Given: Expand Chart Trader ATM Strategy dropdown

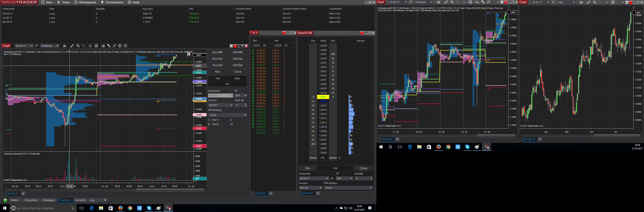Looking at the screenshot, I should (228, 115).
